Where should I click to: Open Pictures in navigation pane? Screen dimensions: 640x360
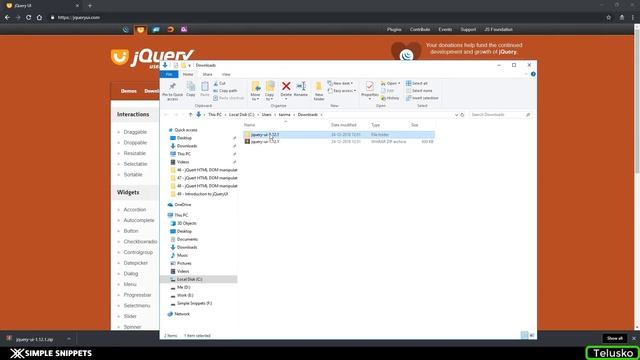(x=184, y=263)
